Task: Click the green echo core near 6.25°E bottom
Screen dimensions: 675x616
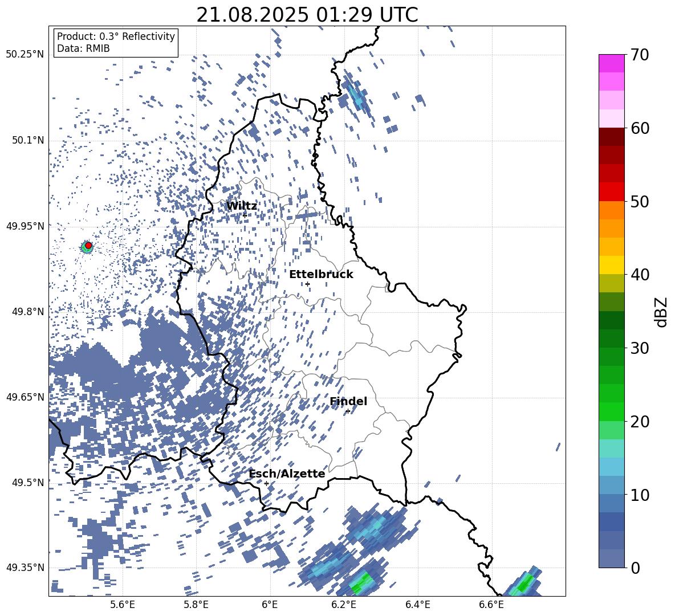Action: [361, 584]
